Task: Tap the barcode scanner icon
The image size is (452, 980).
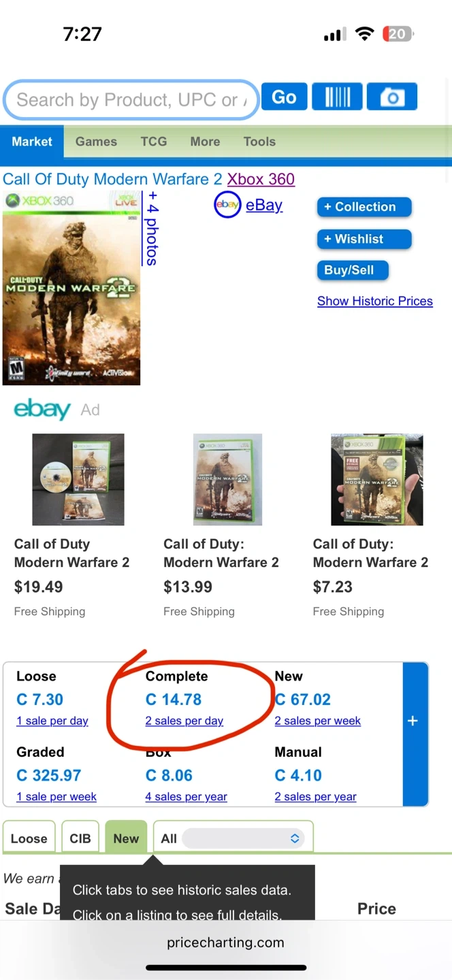Action: point(337,97)
